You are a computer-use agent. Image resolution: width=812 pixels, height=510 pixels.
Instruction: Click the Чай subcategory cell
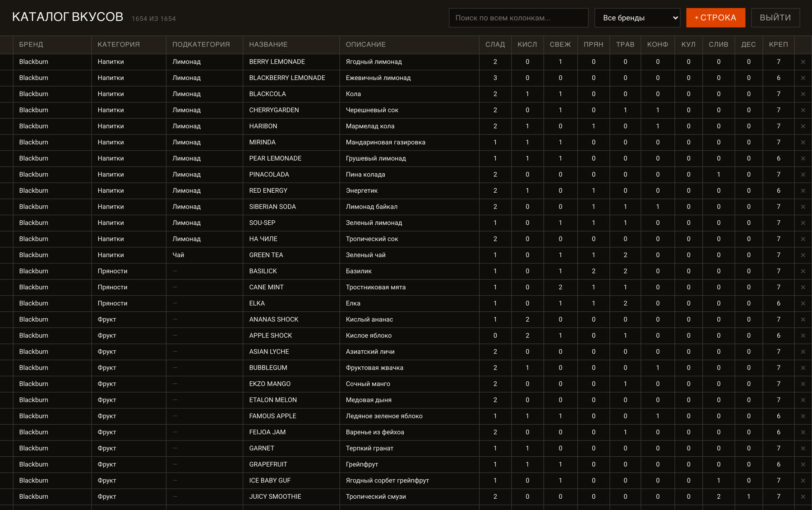pyautogui.click(x=204, y=255)
